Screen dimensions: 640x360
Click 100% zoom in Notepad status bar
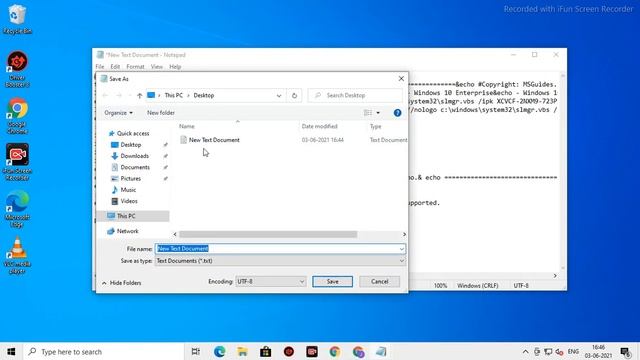tap(440, 286)
